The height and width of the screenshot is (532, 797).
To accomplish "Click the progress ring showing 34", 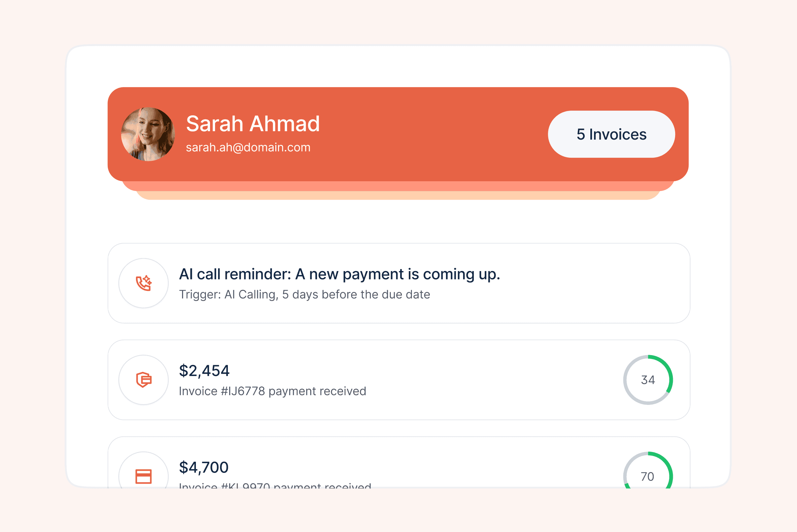I will [x=648, y=380].
